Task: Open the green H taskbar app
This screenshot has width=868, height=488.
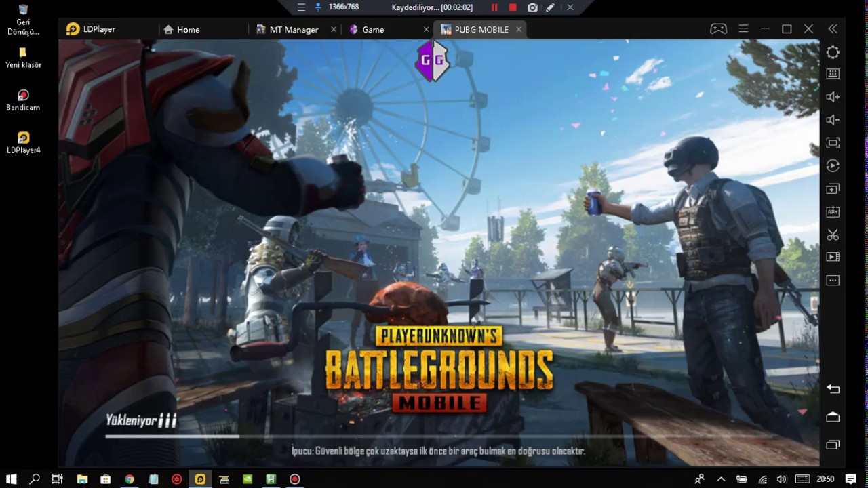Action: pyautogui.click(x=271, y=479)
